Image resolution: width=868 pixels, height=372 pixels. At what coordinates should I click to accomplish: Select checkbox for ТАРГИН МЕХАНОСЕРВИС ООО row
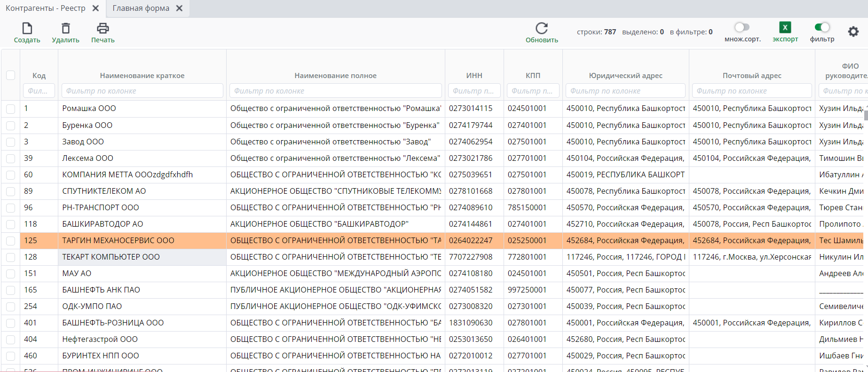tap(10, 241)
